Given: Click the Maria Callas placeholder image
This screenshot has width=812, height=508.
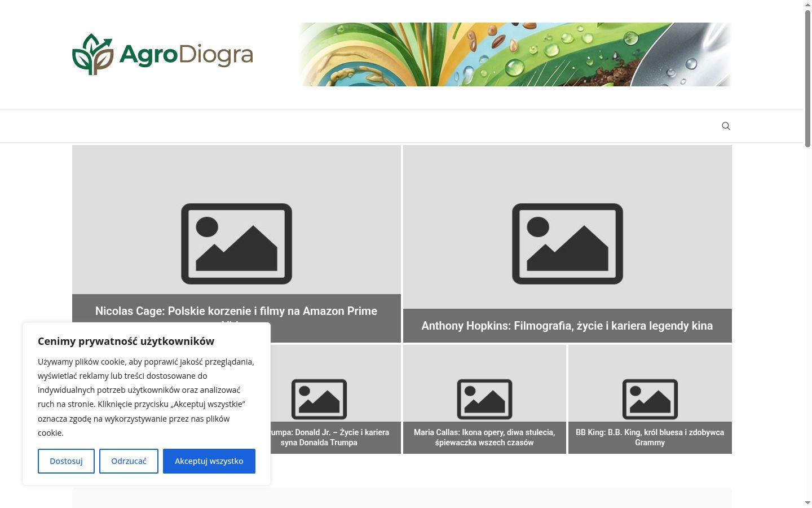Looking at the screenshot, I should 484,399.
